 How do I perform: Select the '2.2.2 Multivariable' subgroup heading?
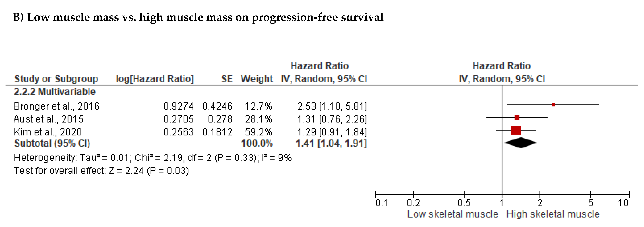[x=54, y=92]
